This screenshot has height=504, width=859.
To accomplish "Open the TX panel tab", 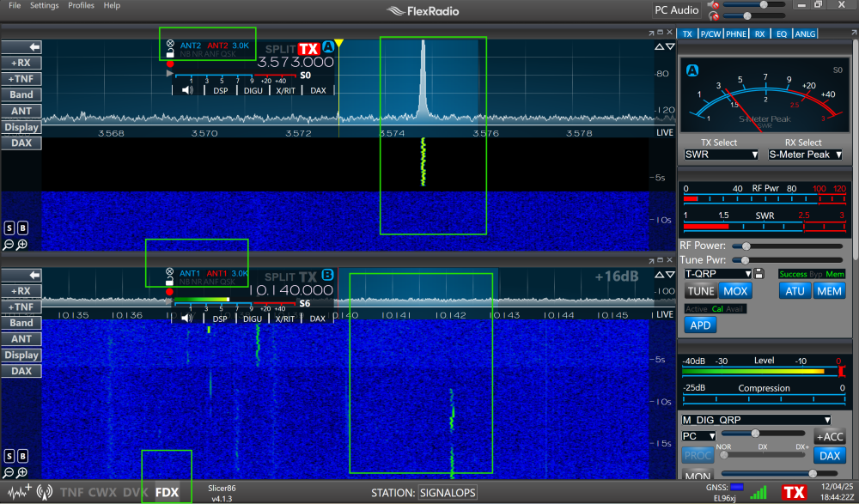I will (x=687, y=34).
